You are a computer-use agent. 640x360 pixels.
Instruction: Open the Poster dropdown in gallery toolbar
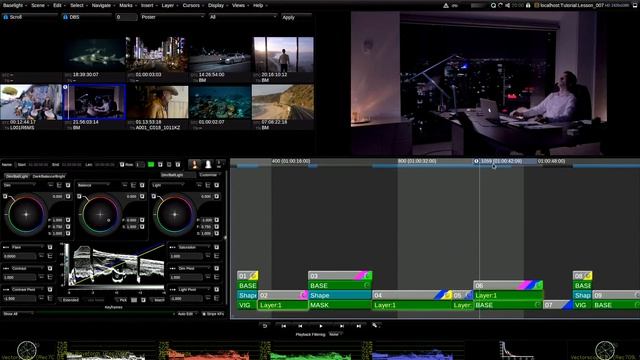click(172, 17)
